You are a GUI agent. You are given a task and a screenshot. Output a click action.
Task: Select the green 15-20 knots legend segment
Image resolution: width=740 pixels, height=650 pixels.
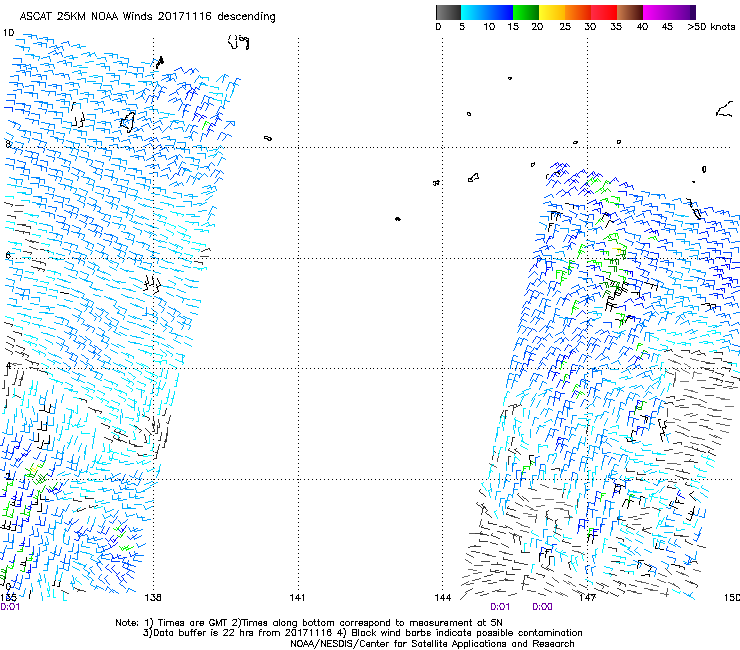pos(526,12)
